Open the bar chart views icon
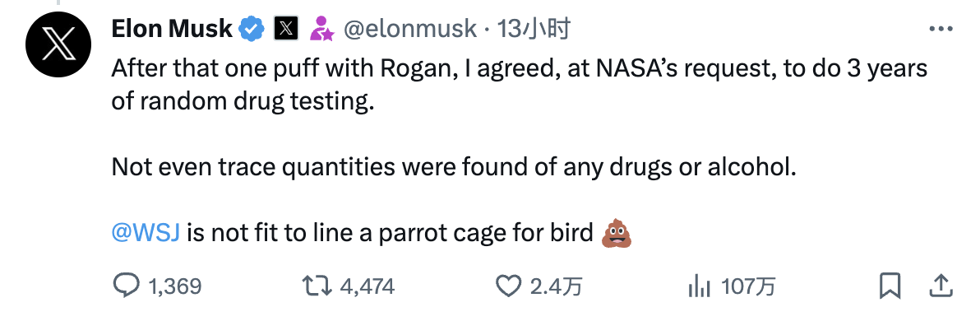The image size is (980, 321). tap(700, 286)
